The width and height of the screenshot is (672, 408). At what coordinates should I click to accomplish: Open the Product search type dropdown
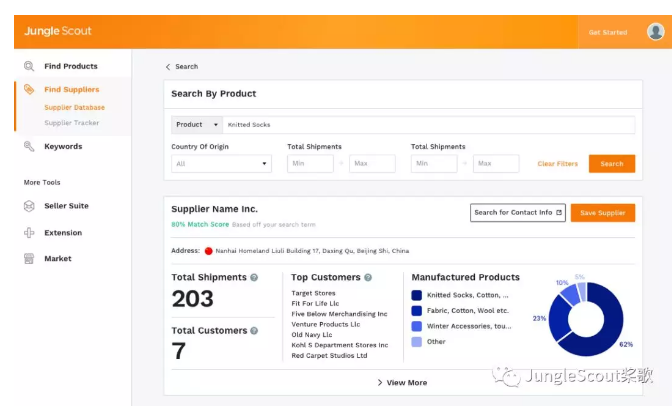[197, 125]
